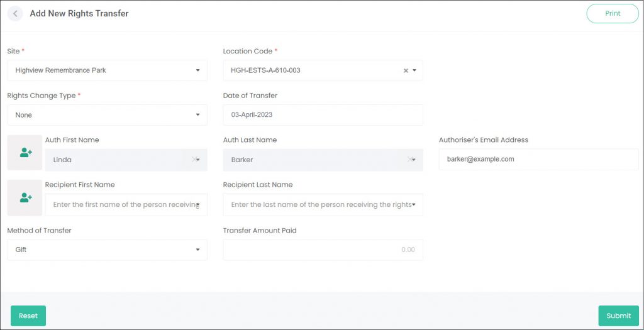Expand the Recipient First Name dropdown arrow

click(x=198, y=204)
